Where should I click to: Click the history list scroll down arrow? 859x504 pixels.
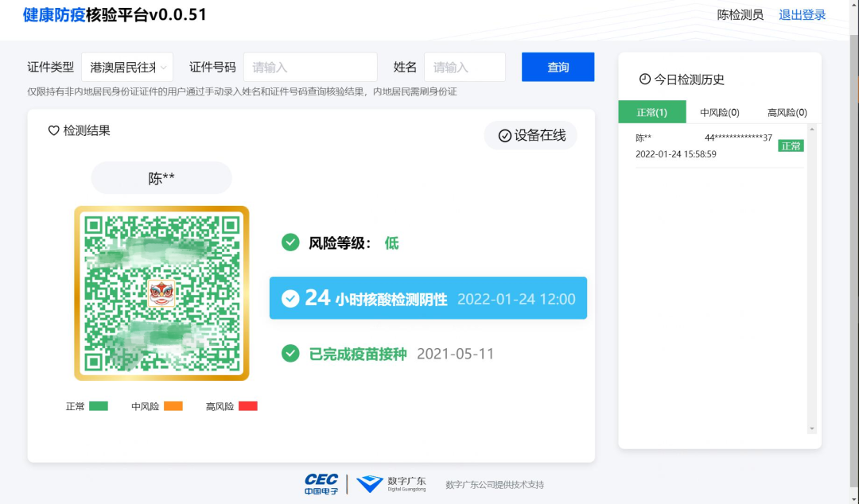point(812,428)
